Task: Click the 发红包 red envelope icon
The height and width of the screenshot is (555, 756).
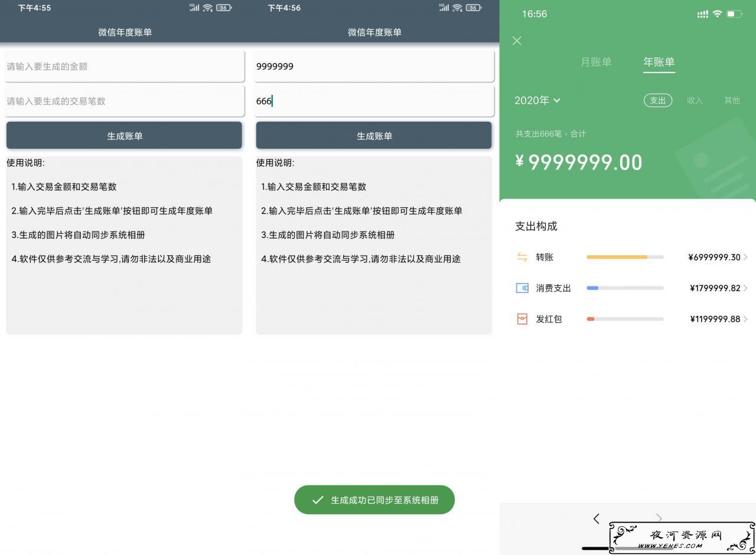Action: tap(522, 319)
